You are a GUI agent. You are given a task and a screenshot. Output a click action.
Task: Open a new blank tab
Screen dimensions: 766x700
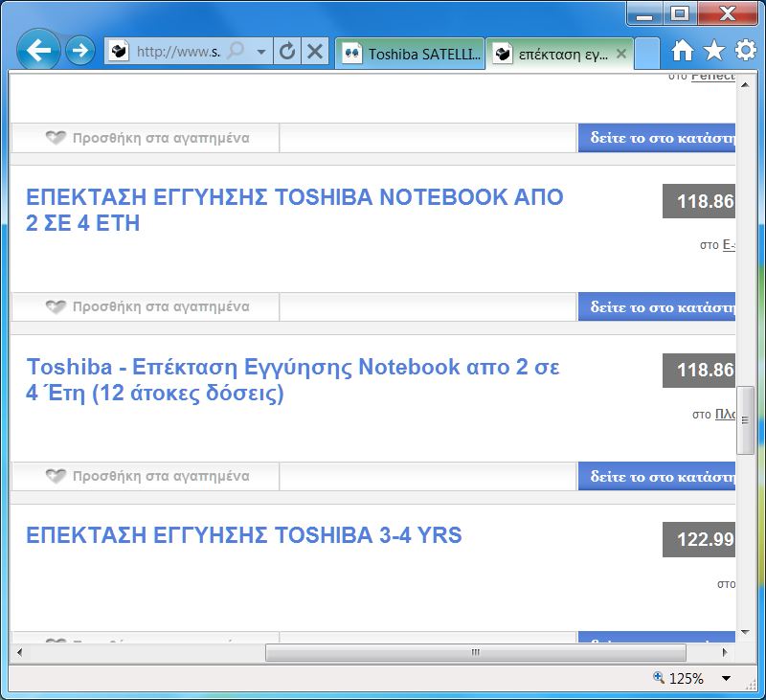(x=647, y=54)
